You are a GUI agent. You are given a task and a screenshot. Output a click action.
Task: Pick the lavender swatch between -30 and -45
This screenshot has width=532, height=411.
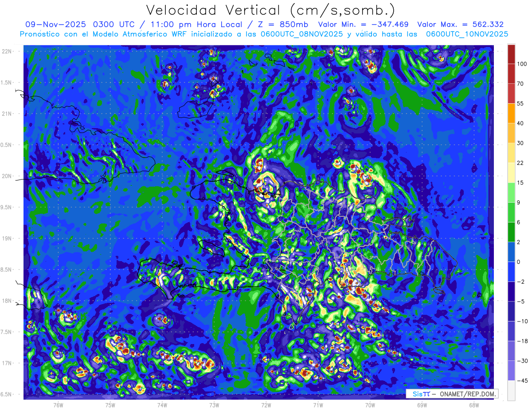coord(511,371)
